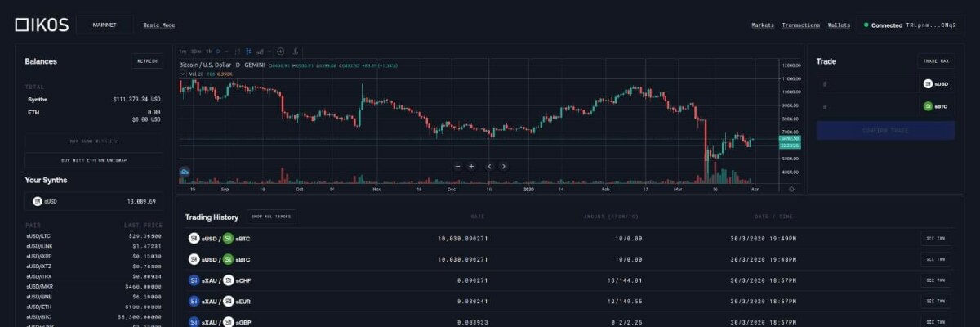This screenshot has width=980, height=327.
Task: Click the cloud icon on the chart
Action: (x=185, y=172)
